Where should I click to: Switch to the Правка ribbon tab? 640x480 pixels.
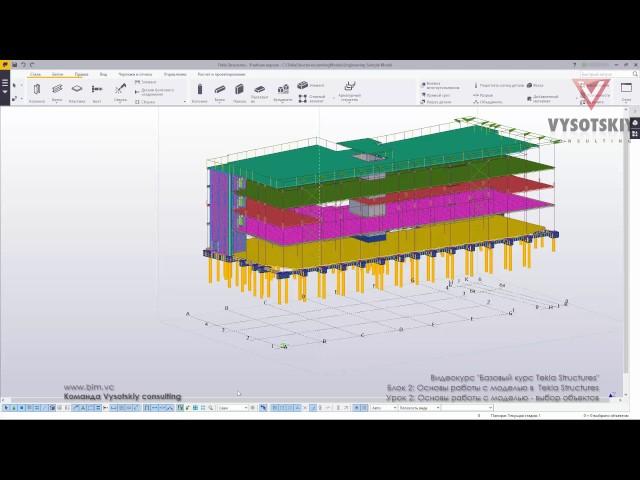pos(81,74)
